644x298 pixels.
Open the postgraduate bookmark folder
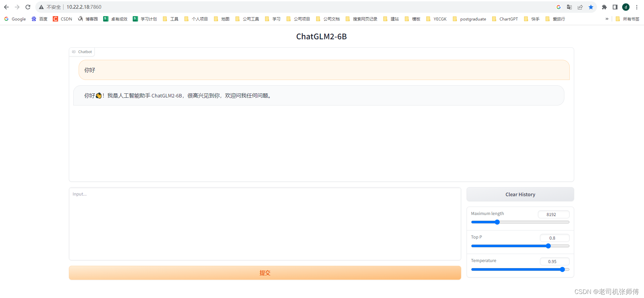click(x=469, y=19)
